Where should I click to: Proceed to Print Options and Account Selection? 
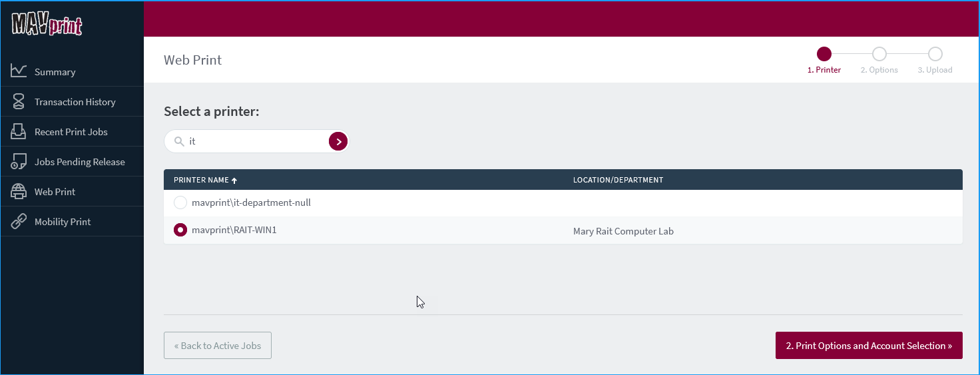(x=869, y=346)
